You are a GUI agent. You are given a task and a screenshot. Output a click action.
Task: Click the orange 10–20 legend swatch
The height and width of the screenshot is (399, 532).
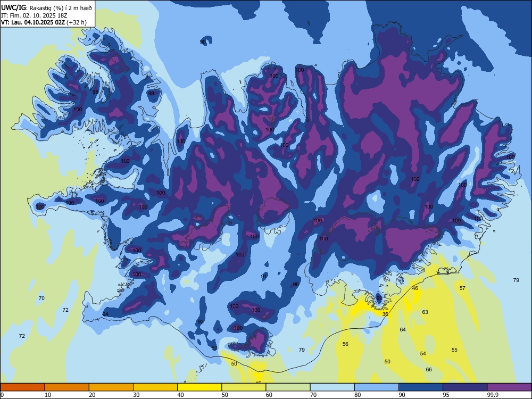click(67, 387)
